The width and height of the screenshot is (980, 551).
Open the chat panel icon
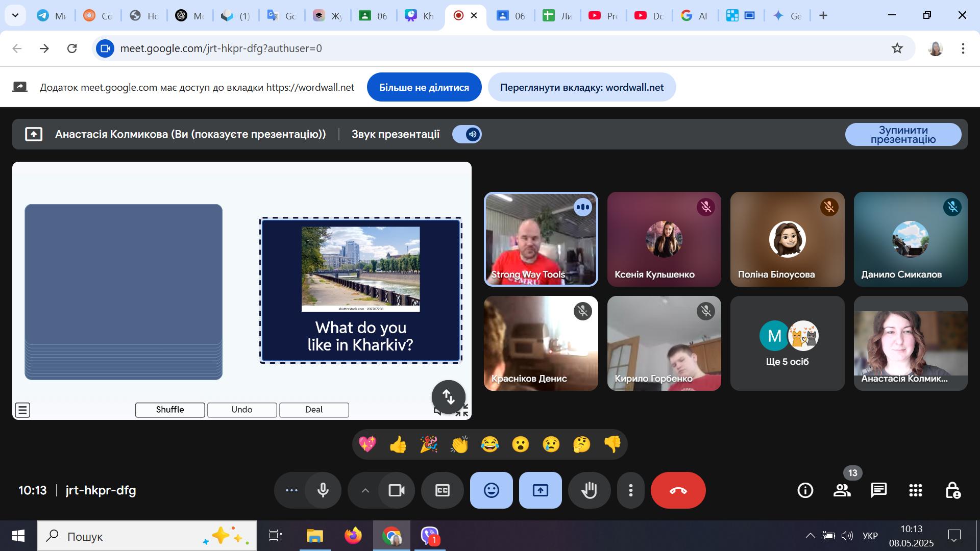pyautogui.click(x=878, y=490)
